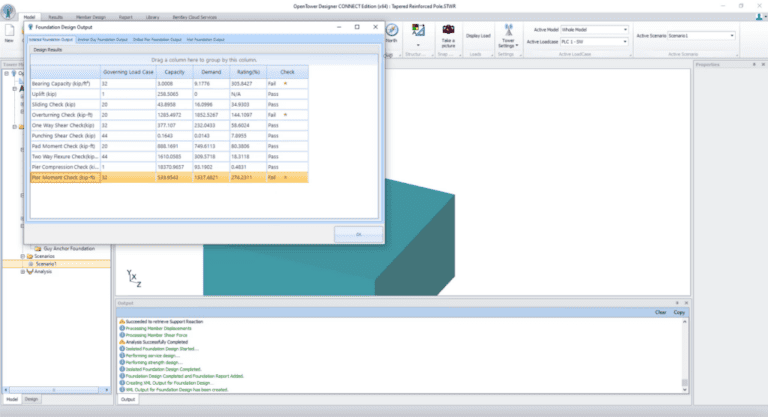
Task: Click the Check column header
Action: coord(288,72)
